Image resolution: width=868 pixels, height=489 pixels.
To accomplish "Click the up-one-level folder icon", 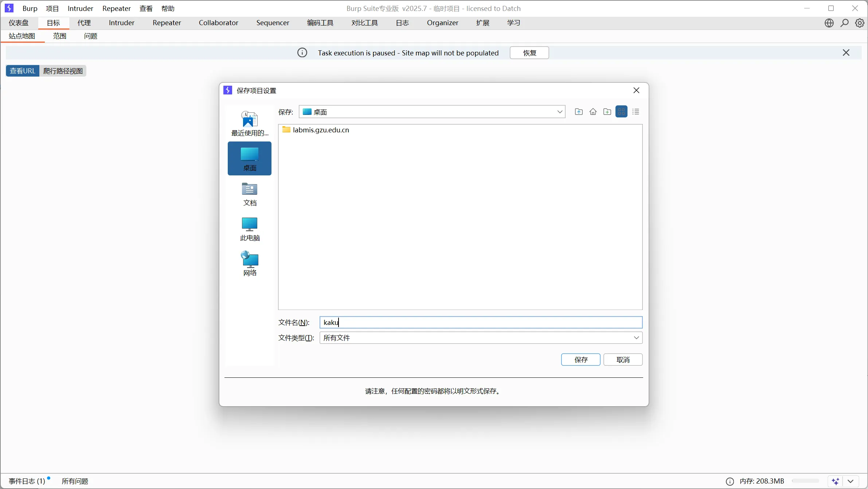I will point(579,112).
